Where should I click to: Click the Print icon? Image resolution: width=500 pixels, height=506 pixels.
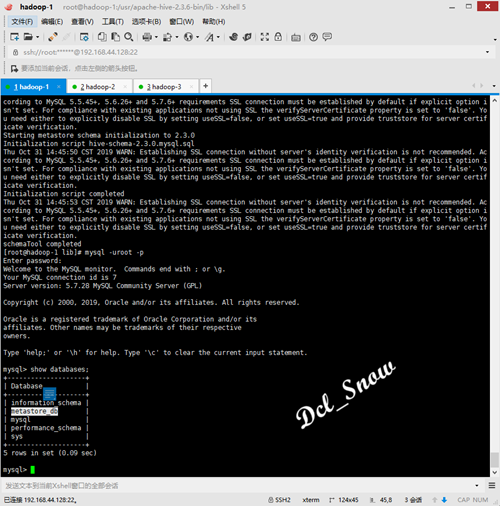(147, 37)
